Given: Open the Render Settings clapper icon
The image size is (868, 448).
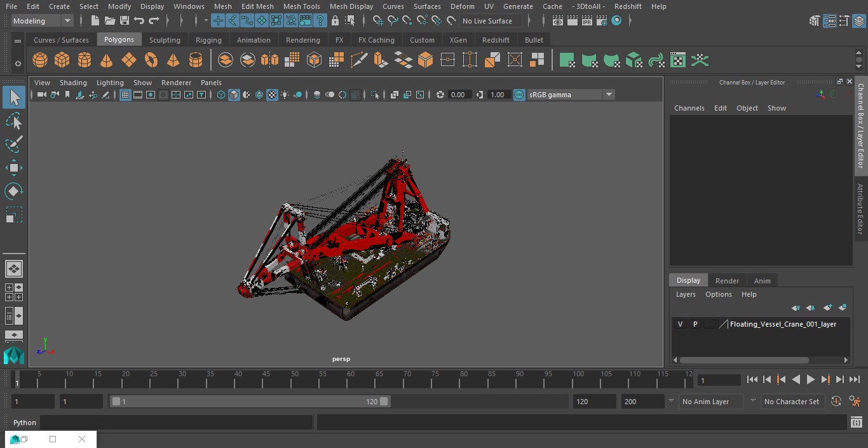Looking at the screenshot, I should (x=601, y=21).
